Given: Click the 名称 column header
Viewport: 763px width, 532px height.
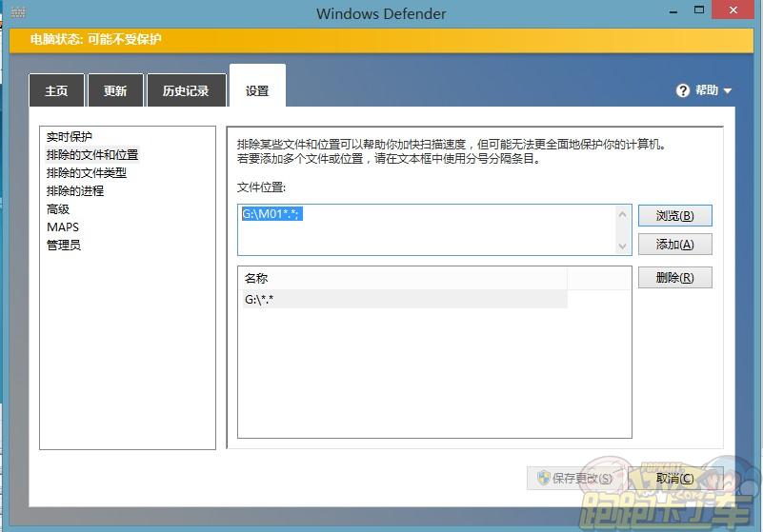Looking at the screenshot, I should coord(403,278).
